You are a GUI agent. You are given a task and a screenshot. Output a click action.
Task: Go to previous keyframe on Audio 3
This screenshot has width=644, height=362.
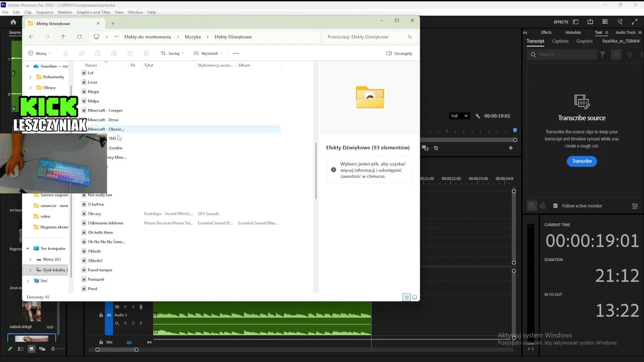point(125,323)
